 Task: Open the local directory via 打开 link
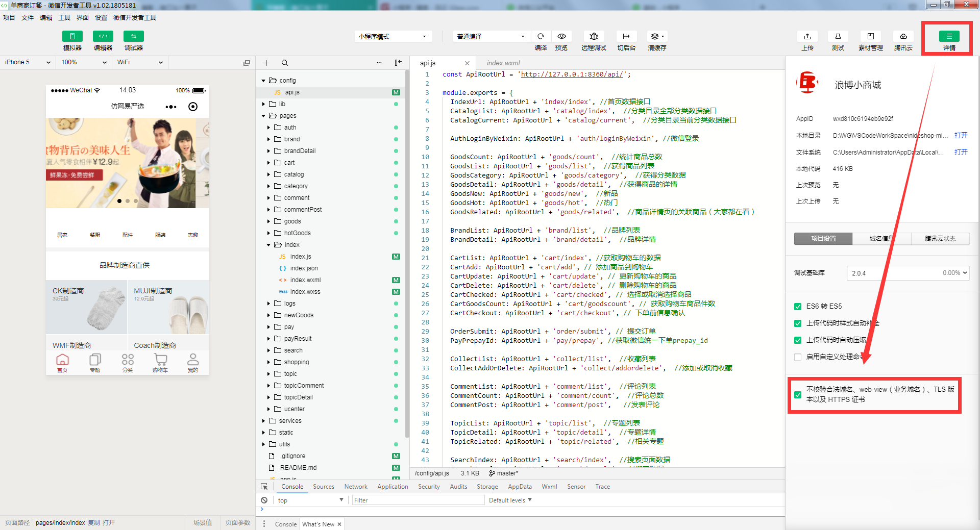coord(961,136)
